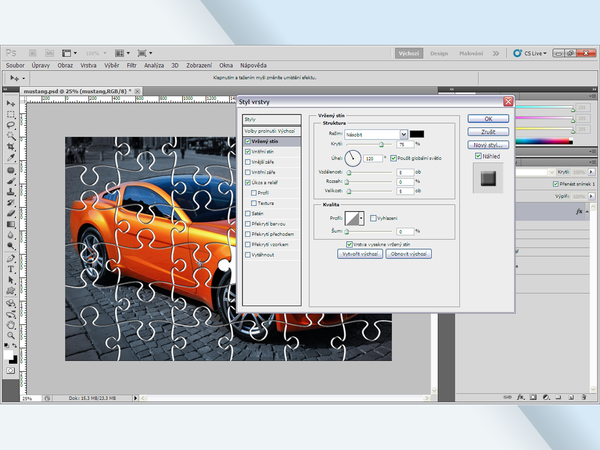Activate the Crop tool
600x450 pixels.
(10, 147)
